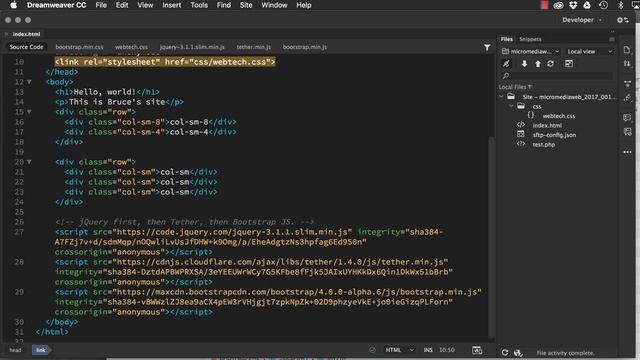Image resolution: width=640 pixels, height=360 pixels.
Task: Open related file bootstrap.min.css
Action: (79, 47)
